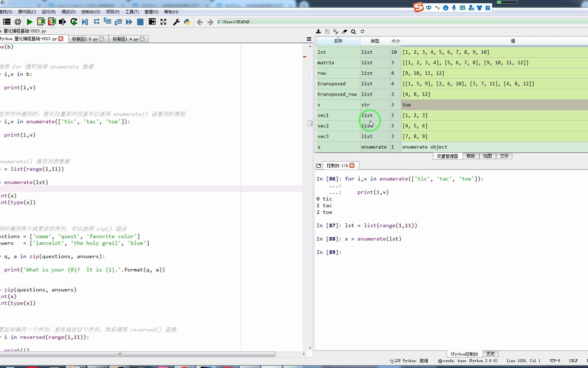Select the transposed_row variable row
Image resolution: width=588 pixels, height=368 pixels.
click(452, 94)
